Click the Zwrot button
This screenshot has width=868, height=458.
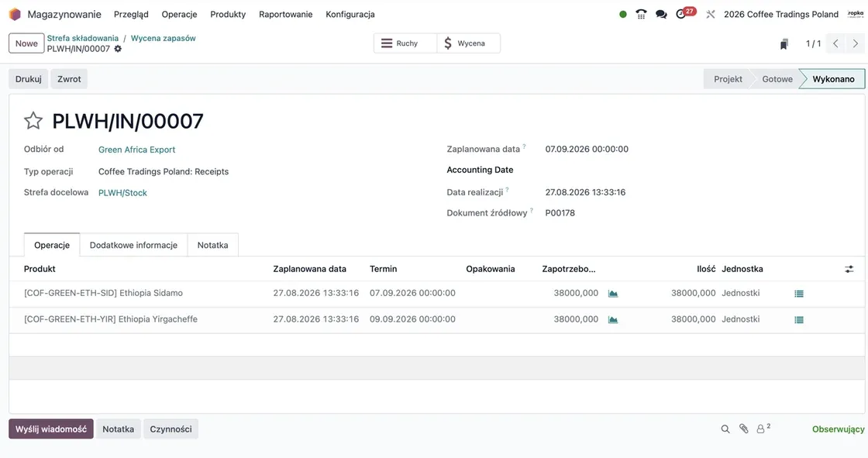(69, 79)
